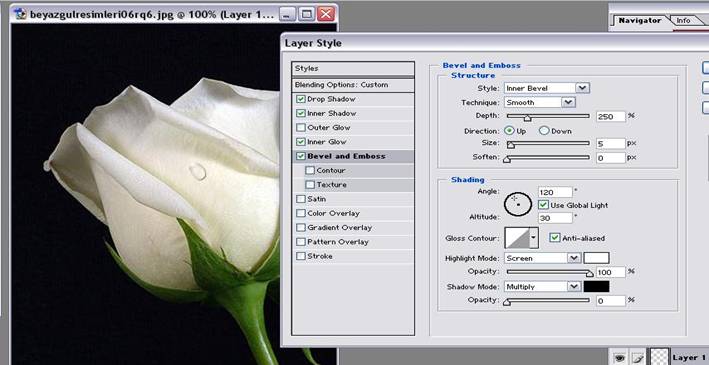This screenshot has width=709, height=365.
Task: Select the Drop Shadow effect label
Action: 331,99
